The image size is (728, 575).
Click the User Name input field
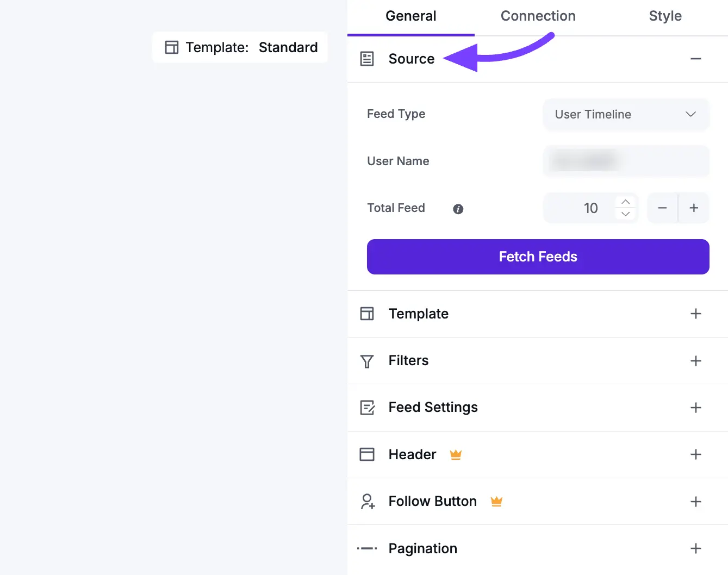click(x=626, y=161)
